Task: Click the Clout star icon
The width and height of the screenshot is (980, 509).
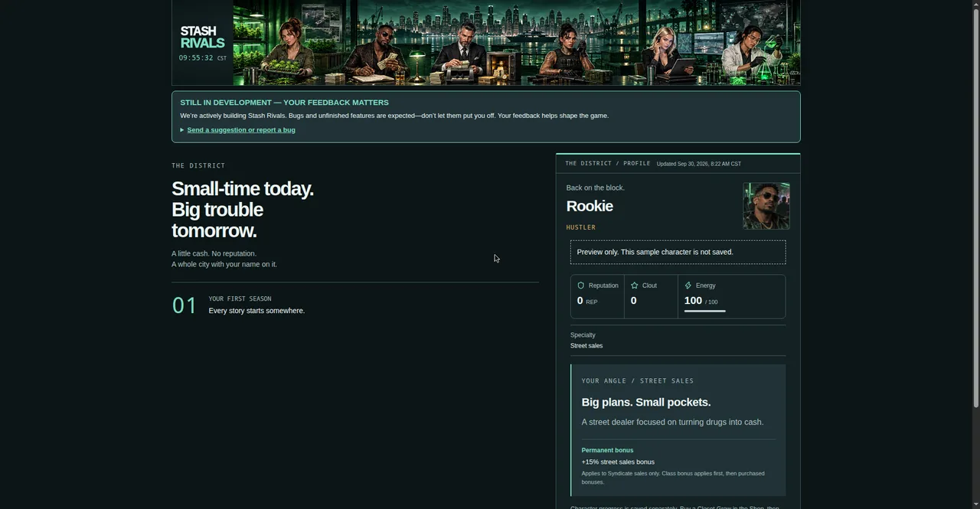Action: [x=635, y=285]
